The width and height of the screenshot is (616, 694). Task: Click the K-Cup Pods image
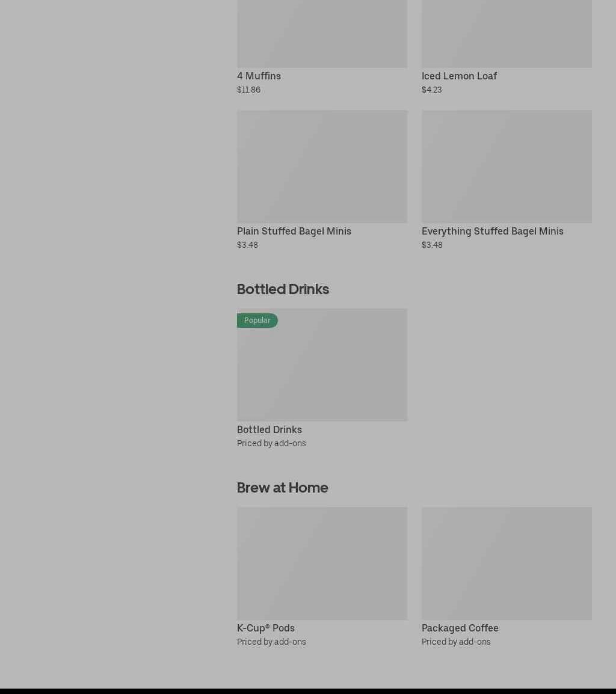click(322, 563)
